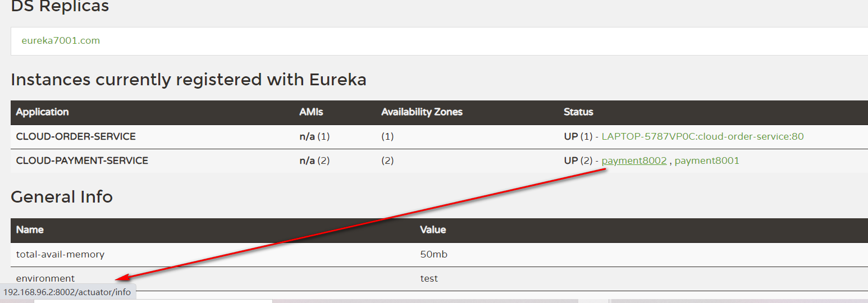Screen dimensions: 868x303
Task: Click the Instances currently registered with Eureka heading
Action: 189,80
